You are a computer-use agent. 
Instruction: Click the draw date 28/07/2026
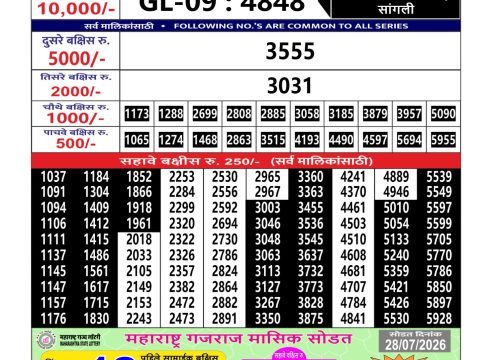tap(415, 345)
